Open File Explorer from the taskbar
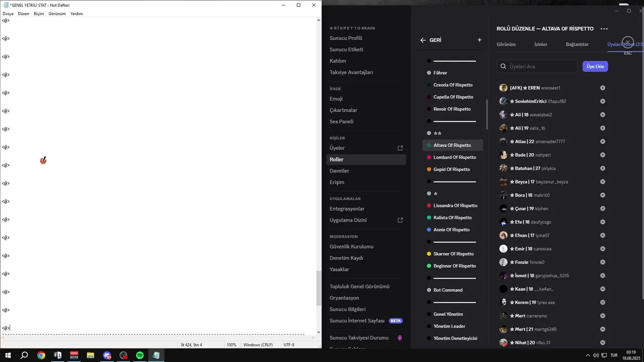Viewport: 644px width, 362px height. coord(91,355)
